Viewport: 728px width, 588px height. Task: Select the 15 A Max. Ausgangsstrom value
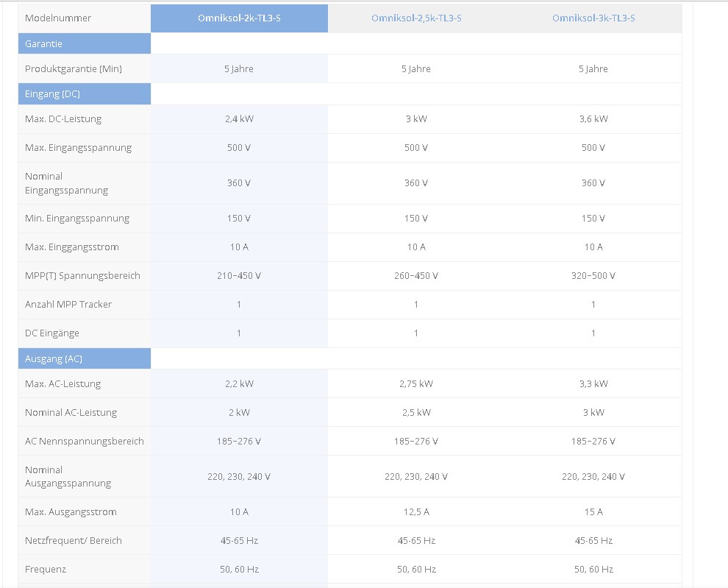pyautogui.click(x=593, y=512)
